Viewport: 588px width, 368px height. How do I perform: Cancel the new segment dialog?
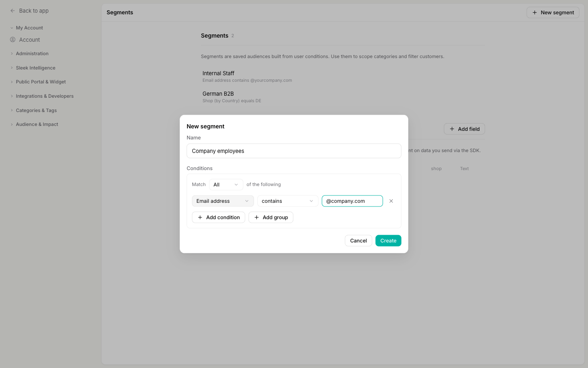[359, 241]
